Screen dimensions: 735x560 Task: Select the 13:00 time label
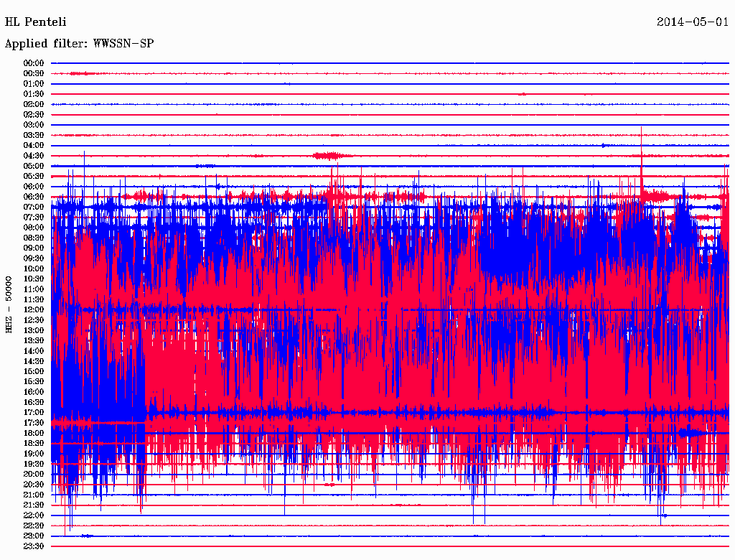pyautogui.click(x=34, y=330)
